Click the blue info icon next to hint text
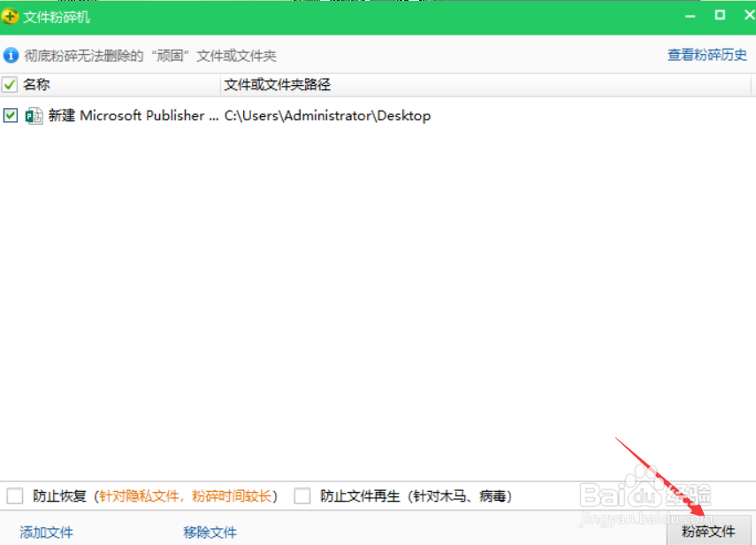 point(10,55)
